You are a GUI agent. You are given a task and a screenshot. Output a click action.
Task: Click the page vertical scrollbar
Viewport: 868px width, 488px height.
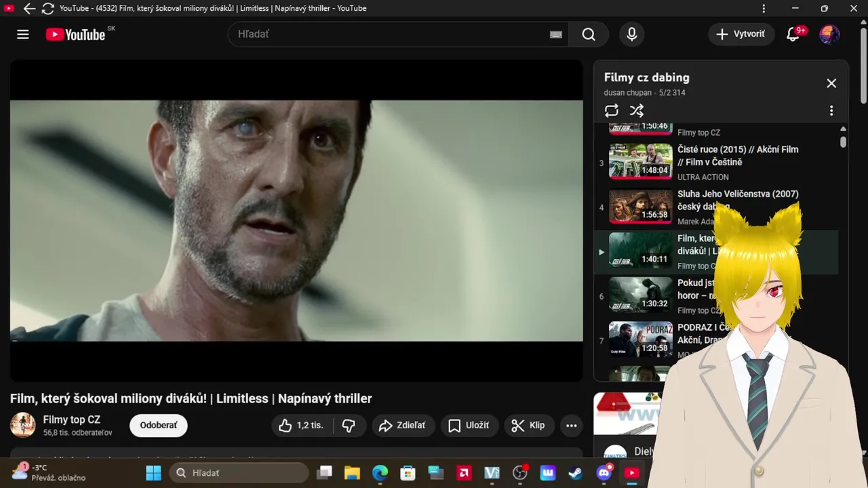click(x=863, y=64)
